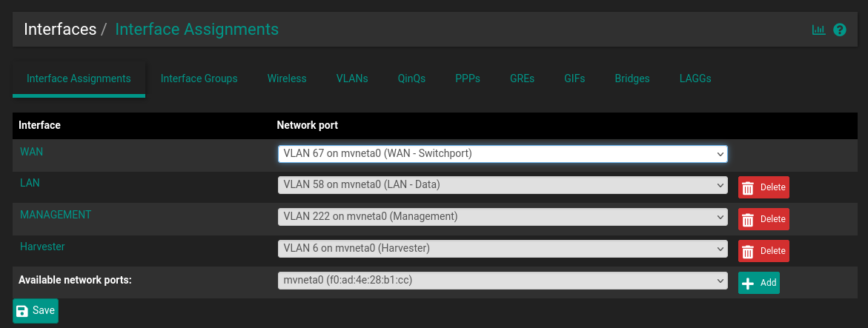Image resolution: width=868 pixels, height=328 pixels.
Task: Open the Harvester interface link
Action: (43, 246)
